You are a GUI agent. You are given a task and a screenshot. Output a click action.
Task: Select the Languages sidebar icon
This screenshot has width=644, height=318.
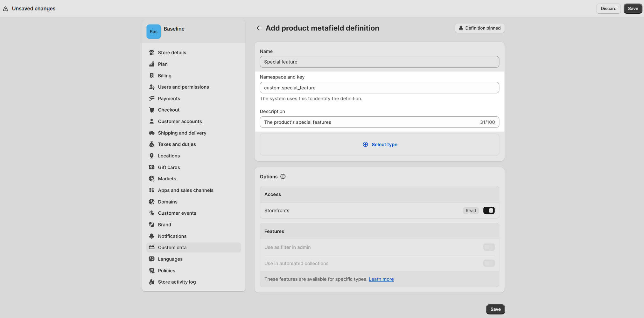(x=152, y=259)
